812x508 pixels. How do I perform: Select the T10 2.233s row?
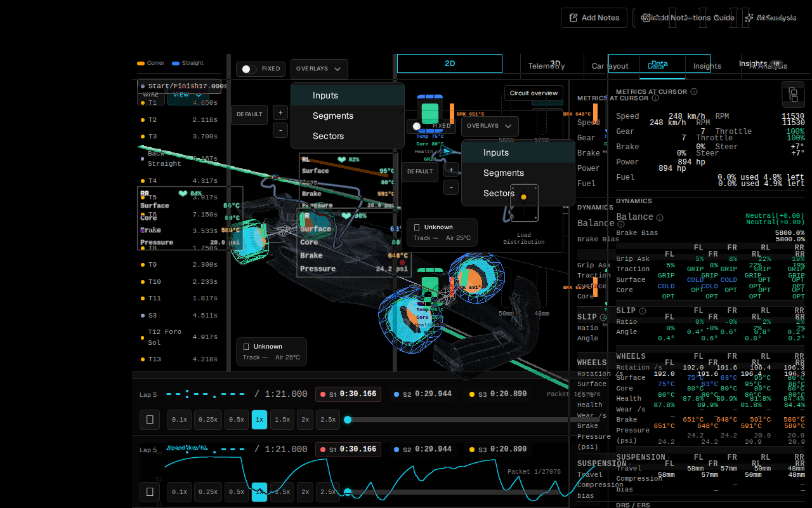(180, 281)
